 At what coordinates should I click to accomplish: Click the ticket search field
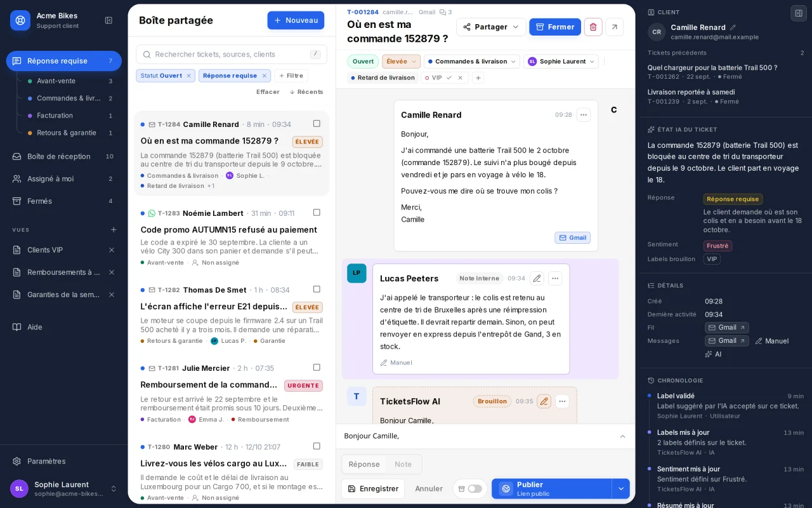(232, 55)
